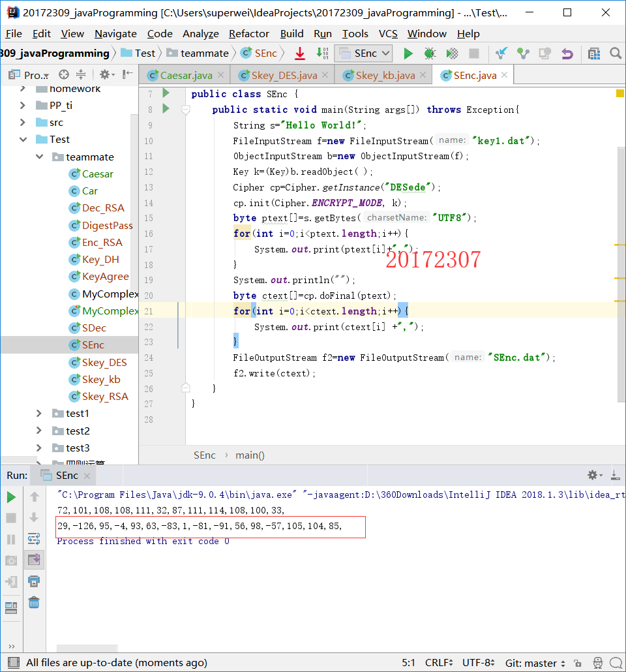Collapse the teammate folder
The width and height of the screenshot is (626, 672).
pyautogui.click(x=39, y=157)
